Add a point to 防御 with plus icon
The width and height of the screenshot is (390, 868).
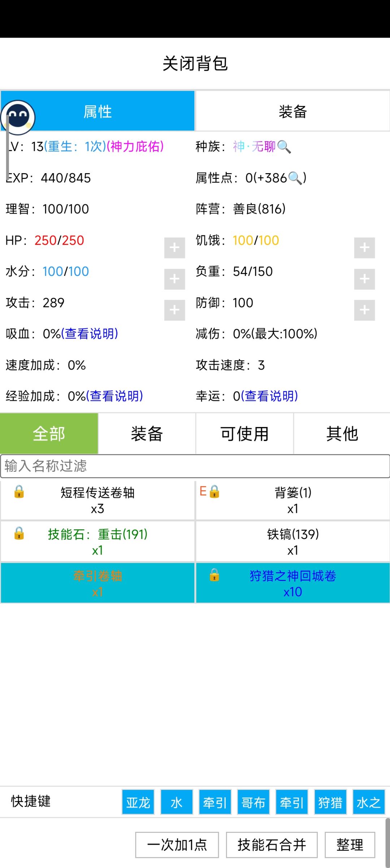coord(364,310)
